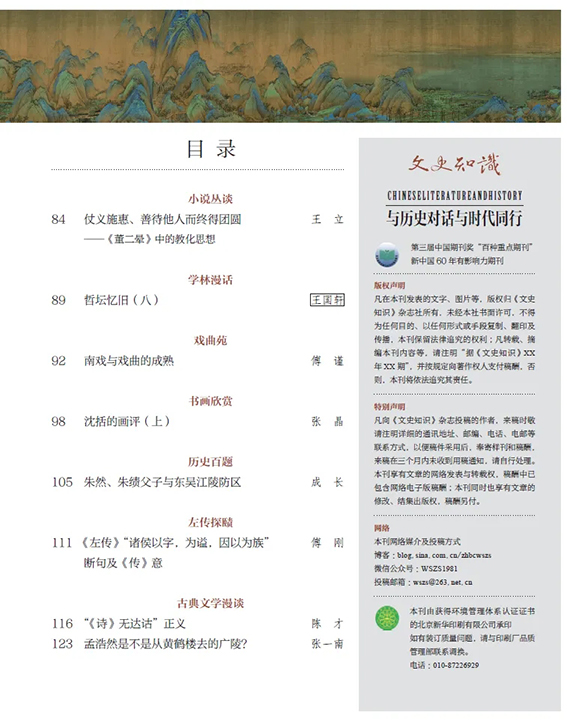Viewport: 567px width, 724px height.
Task: Click the line 新中国60年有影响力期刊
Action: point(457,260)
